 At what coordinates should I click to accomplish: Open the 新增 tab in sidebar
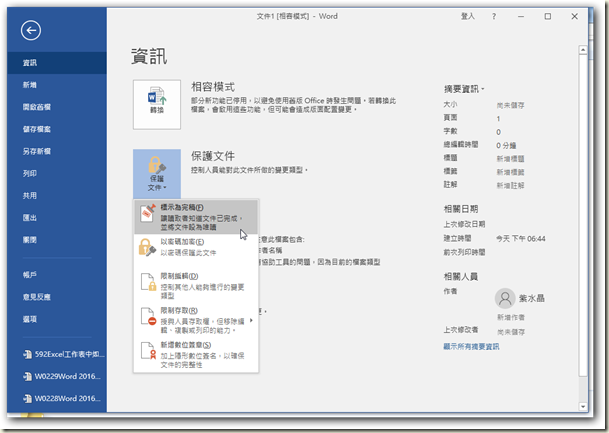(x=57, y=85)
